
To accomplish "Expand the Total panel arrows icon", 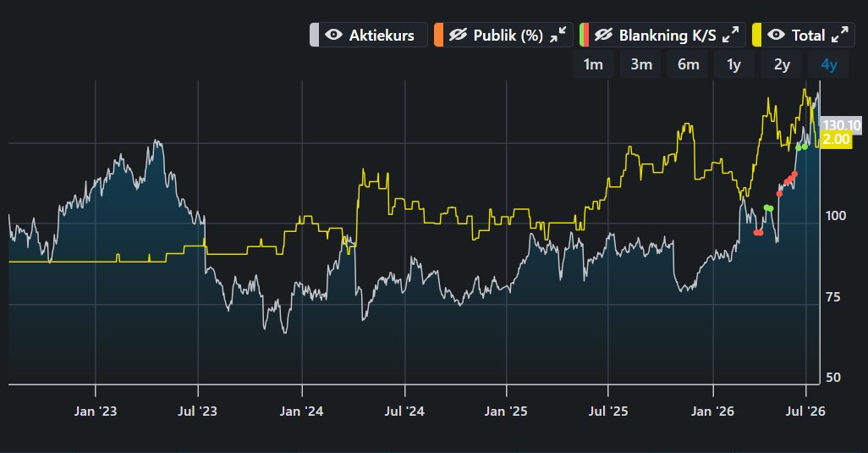I will pos(840,35).
